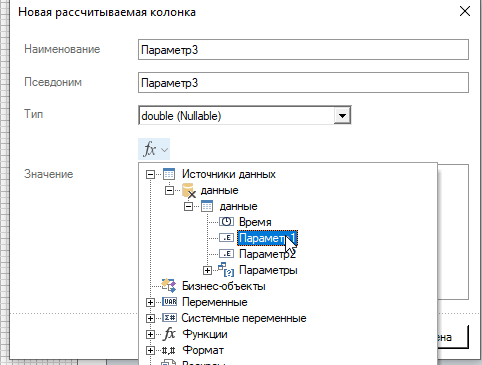
Task: Collapse the данные table node
Action: tap(188, 206)
